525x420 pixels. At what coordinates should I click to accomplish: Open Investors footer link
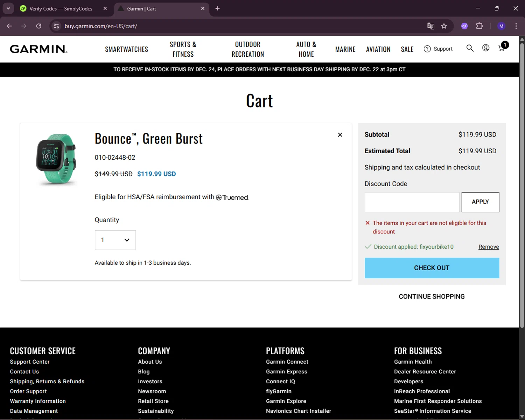[150, 381]
